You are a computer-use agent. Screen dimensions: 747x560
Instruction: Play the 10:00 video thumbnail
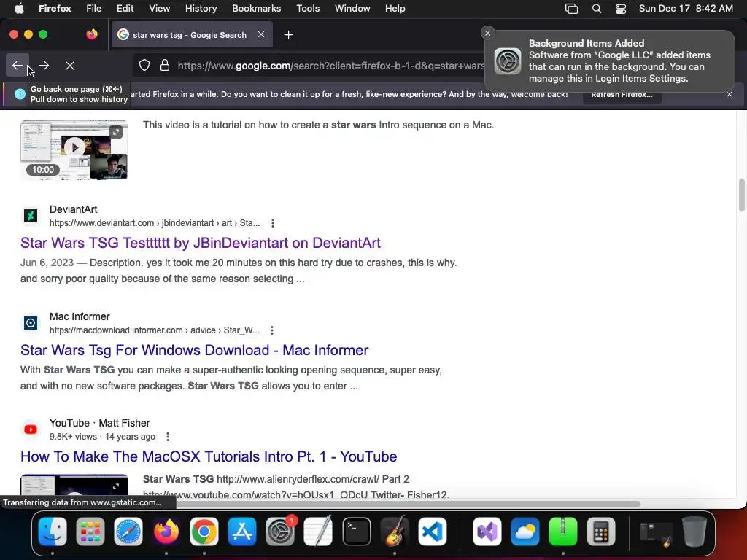74,149
